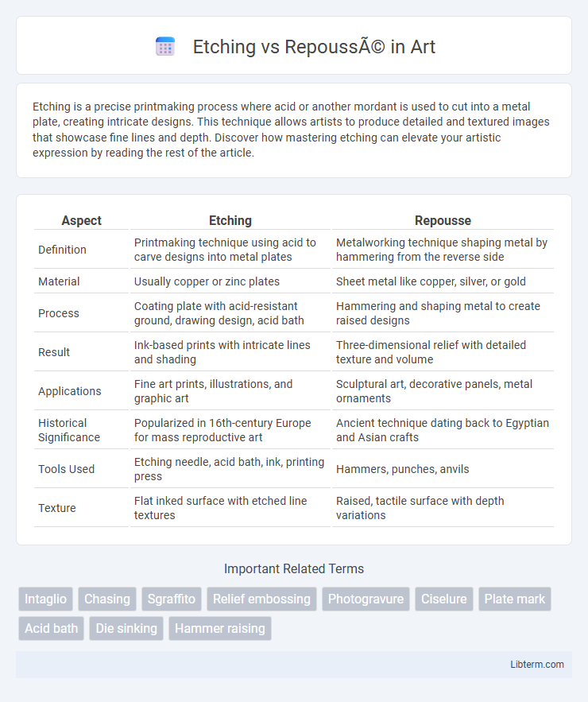Open the Ciselure related term

click(x=444, y=599)
